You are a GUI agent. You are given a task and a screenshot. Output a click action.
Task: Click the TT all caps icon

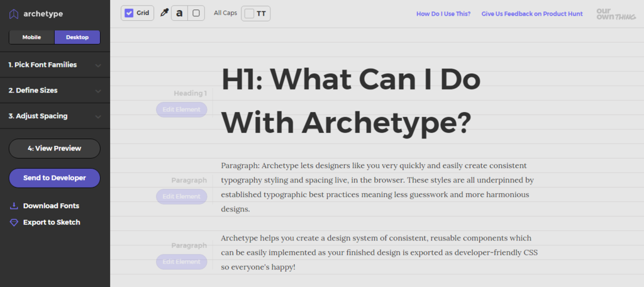pyautogui.click(x=261, y=14)
